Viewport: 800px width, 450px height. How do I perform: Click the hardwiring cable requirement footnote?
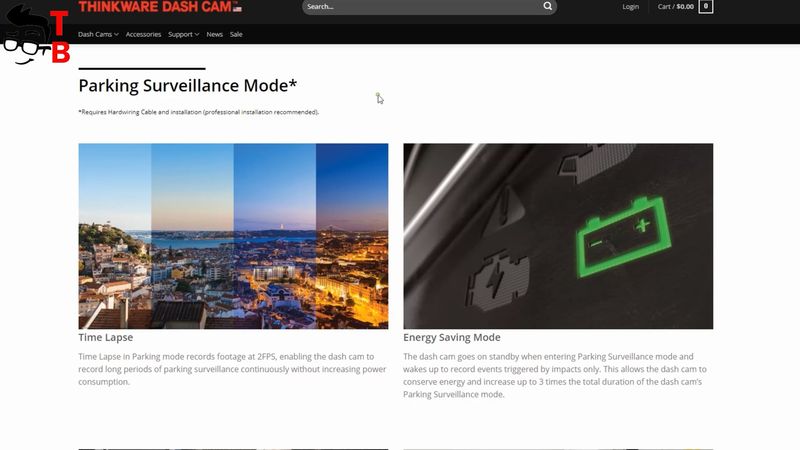198,112
